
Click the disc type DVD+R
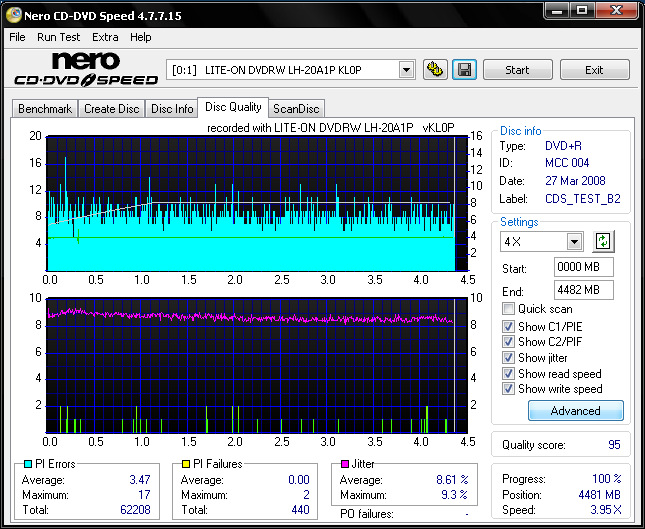click(x=563, y=146)
